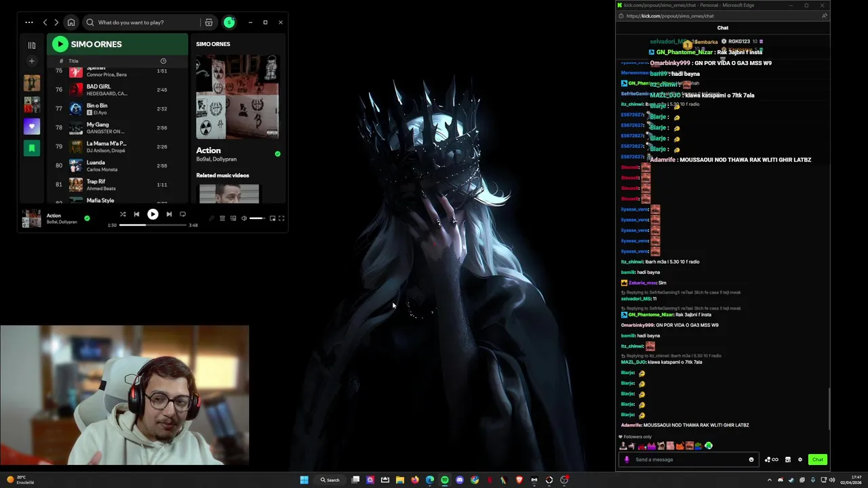Toggle the Queue panel icon
Screen dimensions: 868x488
[x=222, y=218]
